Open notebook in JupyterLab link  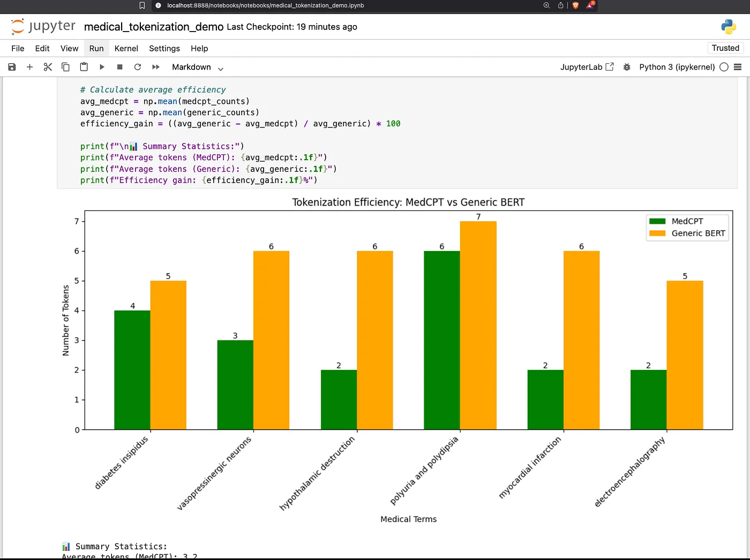587,67
